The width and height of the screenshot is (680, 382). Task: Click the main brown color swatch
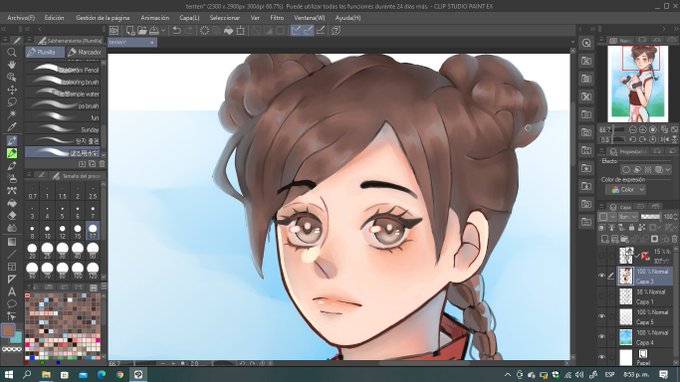[x=8, y=330]
